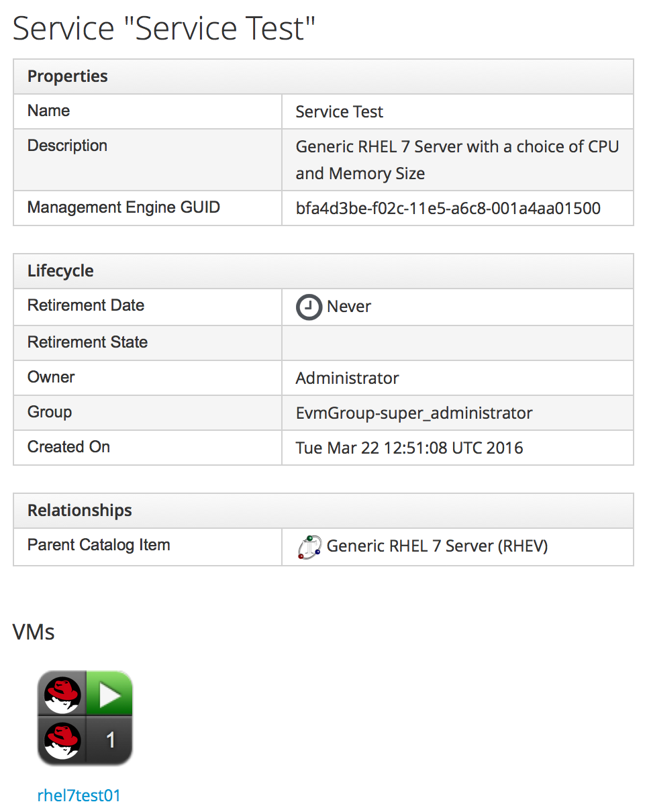Click the snapshot count "1" quadrant
The height and width of the screenshot is (812, 647).
110,740
